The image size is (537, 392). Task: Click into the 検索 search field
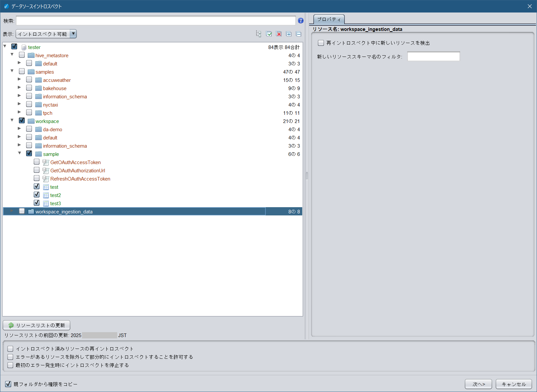pos(156,21)
